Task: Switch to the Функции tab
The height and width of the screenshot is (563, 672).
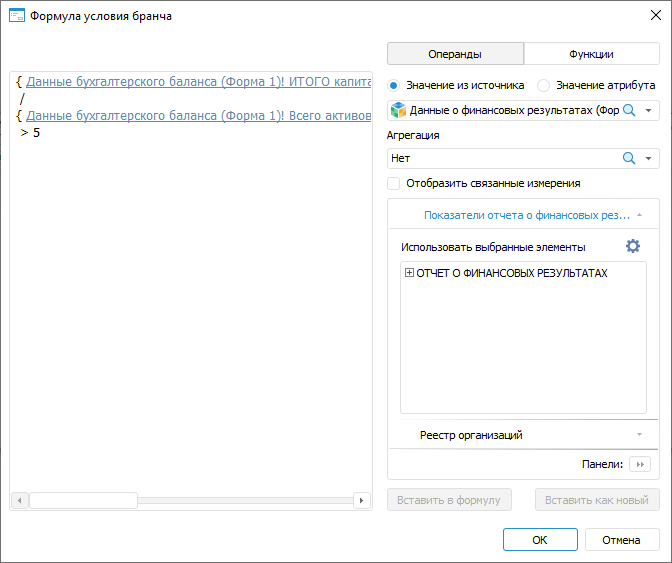Action: 591,54
